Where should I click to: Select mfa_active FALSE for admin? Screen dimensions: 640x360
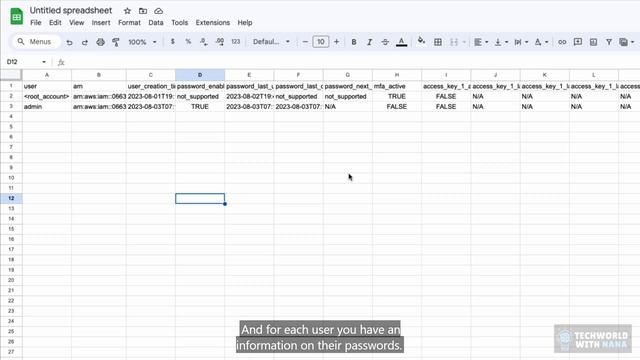coord(397,107)
